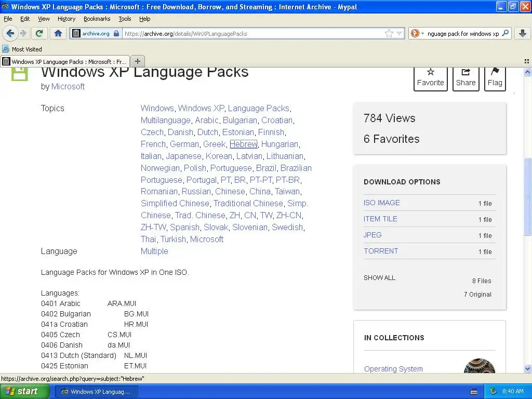Open the Language Packs topic link
Screen dimensions: 532x399
pyautogui.click(x=259, y=108)
